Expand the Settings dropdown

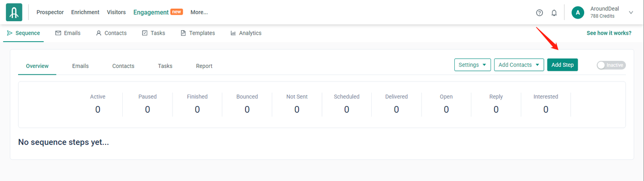(472, 65)
